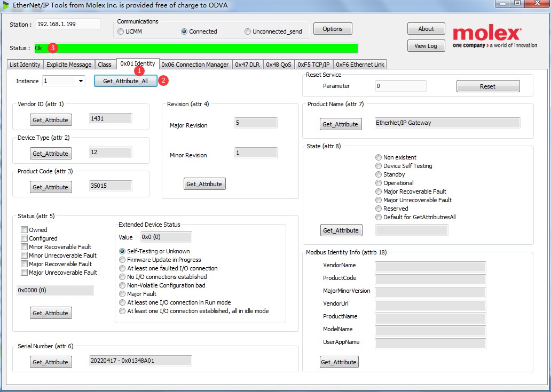Check Major Unrecoverable Fault in Status group
Image resolution: width=551 pixels, height=392 pixels.
[24, 273]
